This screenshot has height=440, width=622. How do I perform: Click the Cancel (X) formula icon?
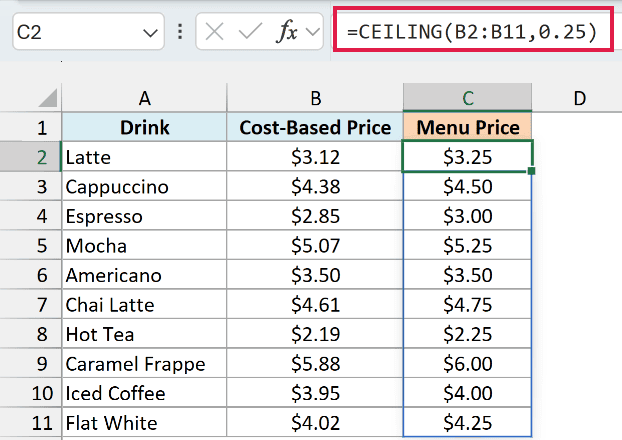click(x=215, y=32)
